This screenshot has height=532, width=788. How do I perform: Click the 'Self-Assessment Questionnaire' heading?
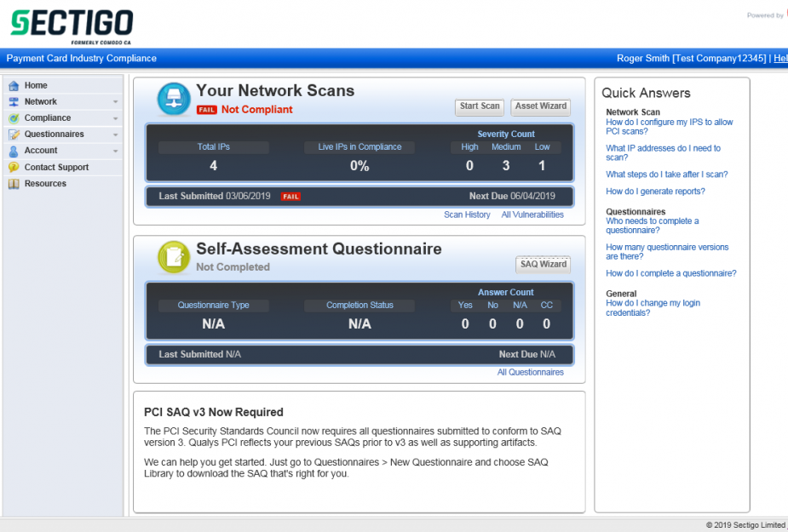319,249
